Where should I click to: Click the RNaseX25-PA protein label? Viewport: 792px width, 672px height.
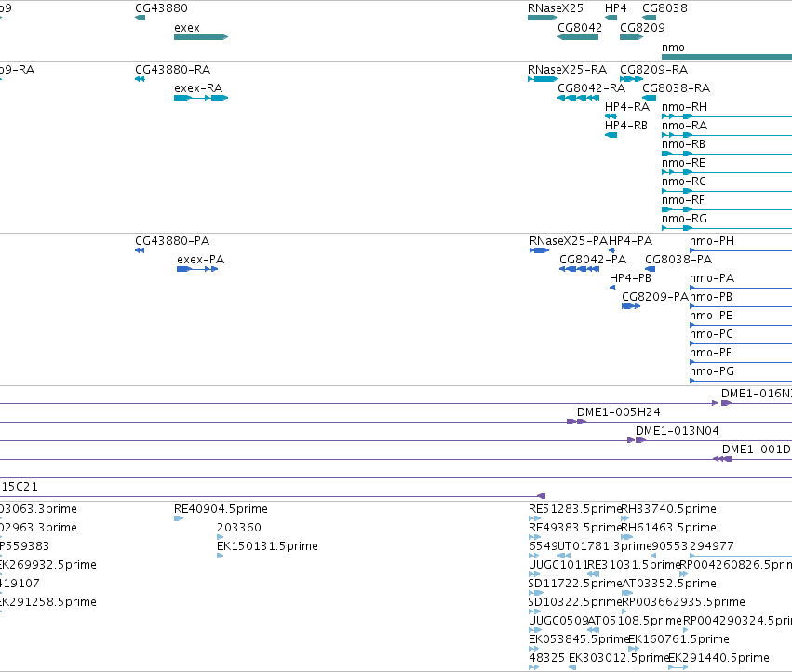(x=569, y=241)
